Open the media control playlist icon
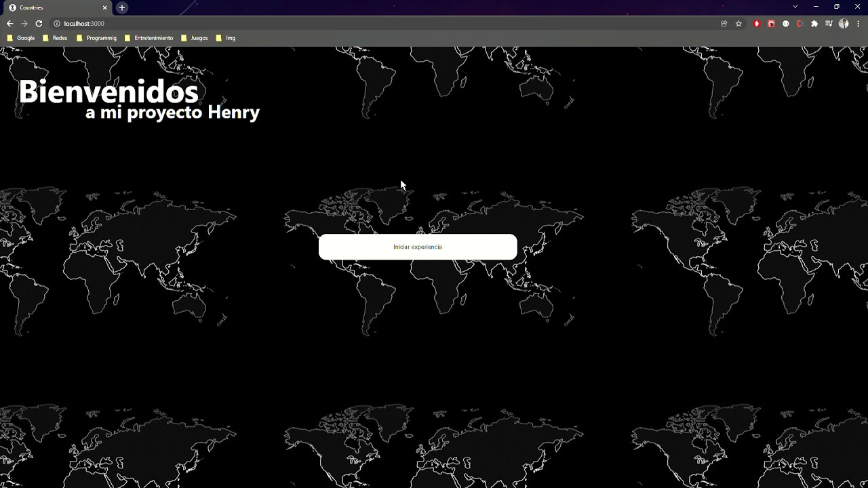 point(829,24)
